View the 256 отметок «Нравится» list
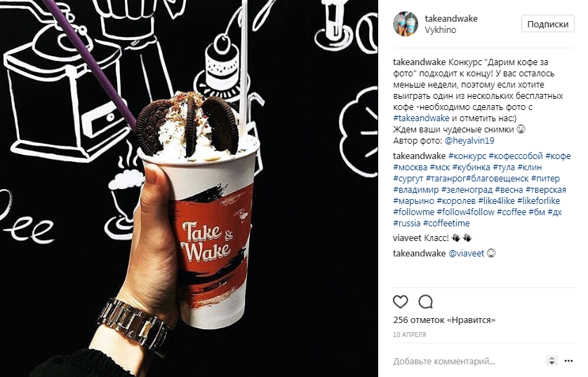588x377 pixels. pyautogui.click(x=444, y=320)
